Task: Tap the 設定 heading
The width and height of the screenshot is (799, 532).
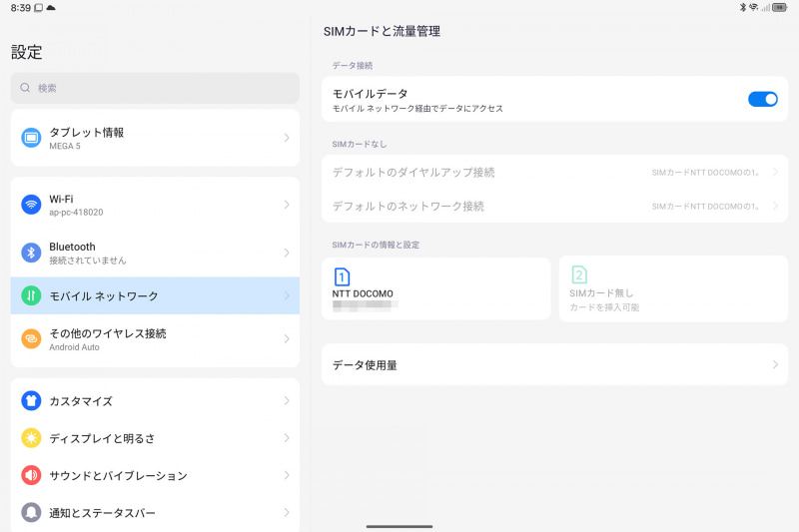Action: pyautogui.click(x=27, y=52)
